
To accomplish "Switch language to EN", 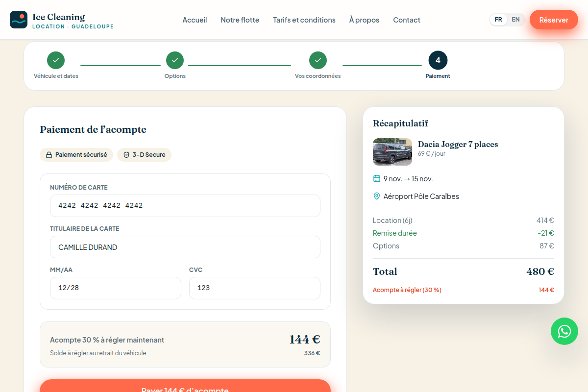I will (x=515, y=20).
